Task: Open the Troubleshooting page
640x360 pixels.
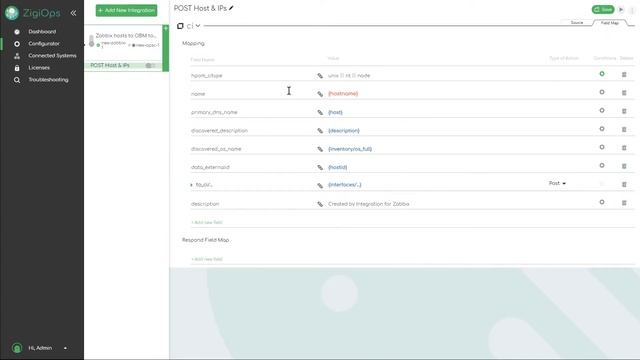Action: pos(48,80)
